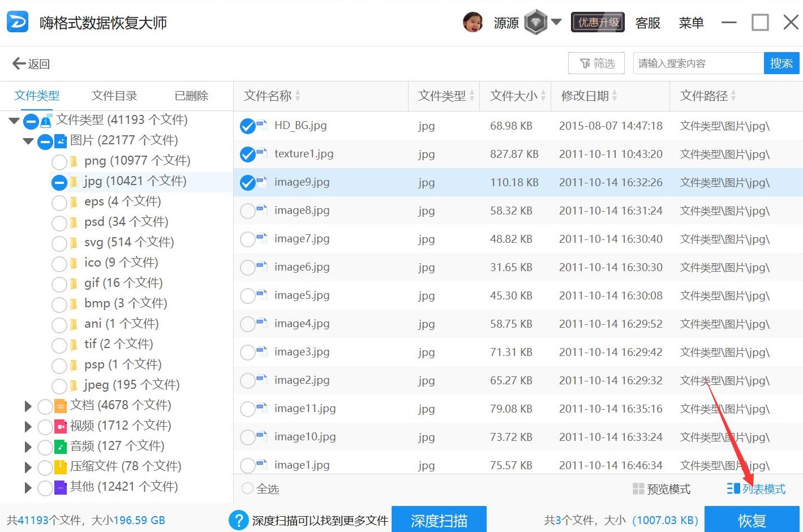Screen dimensions: 803x532
Task: Click the back arrow icon
Action: coord(19,63)
